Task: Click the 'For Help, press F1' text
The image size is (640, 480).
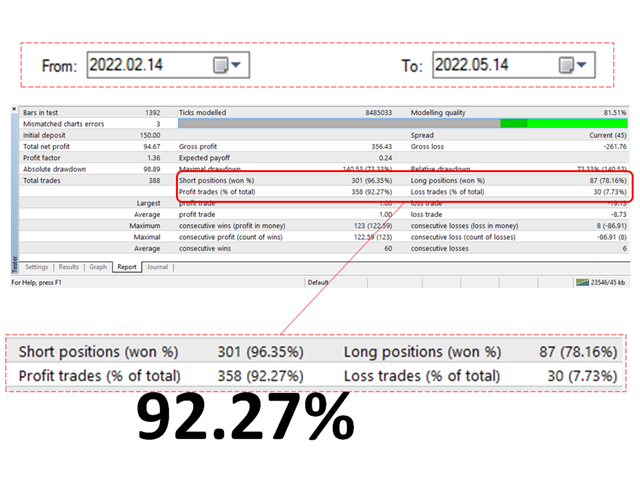Action: (x=36, y=282)
